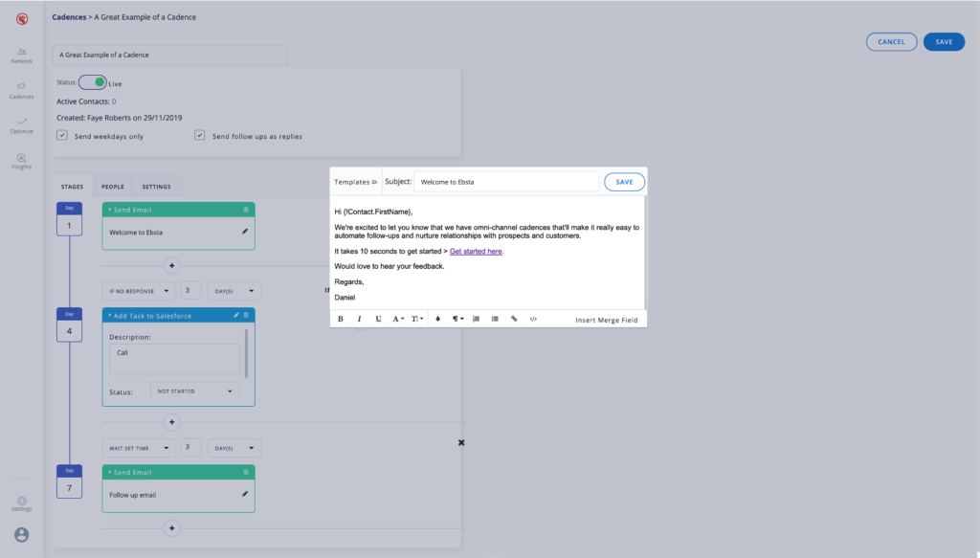
Task: Switch to the People tab
Action: pyautogui.click(x=113, y=187)
